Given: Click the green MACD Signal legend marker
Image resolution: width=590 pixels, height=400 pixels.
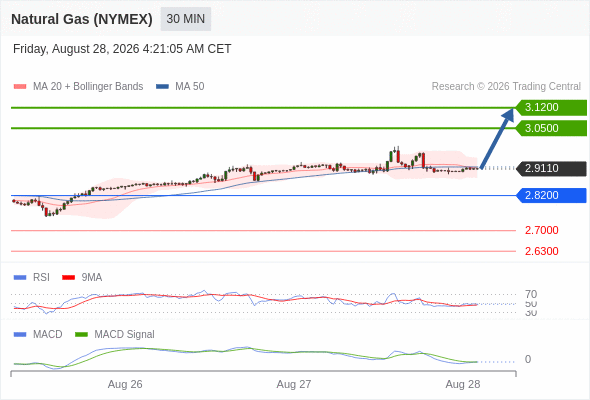Looking at the screenshot, I should (81, 335).
